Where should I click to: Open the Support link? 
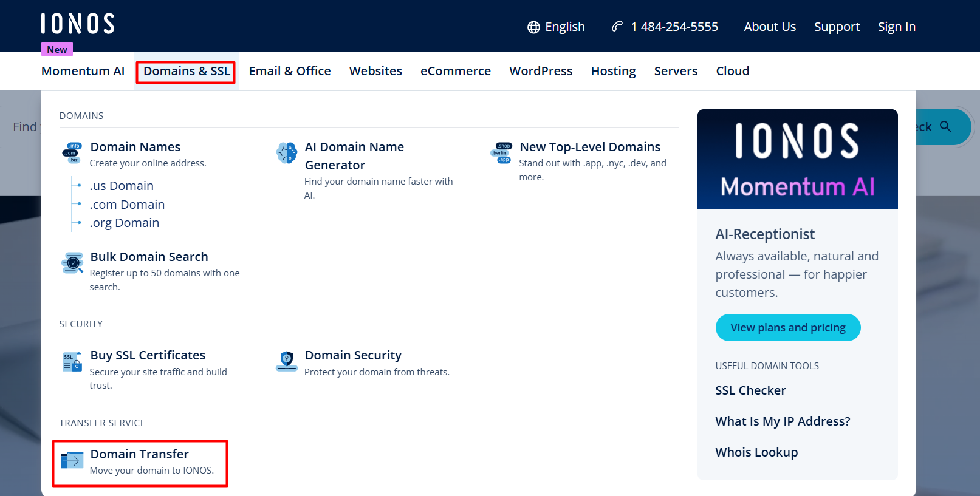(837, 27)
